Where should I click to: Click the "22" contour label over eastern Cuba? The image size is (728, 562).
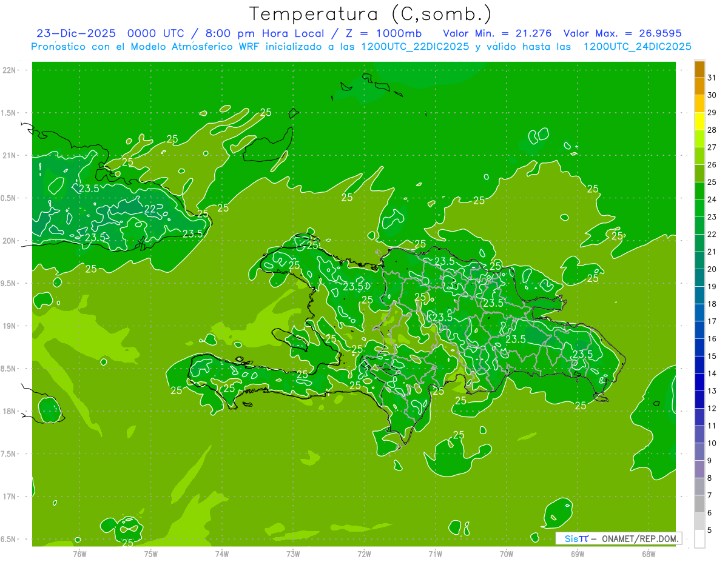(150, 209)
